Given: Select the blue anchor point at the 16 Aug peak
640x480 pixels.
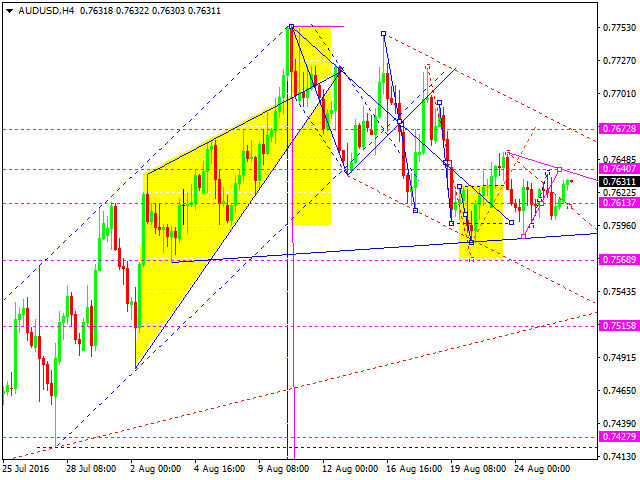Looking at the screenshot, I should (384, 33).
